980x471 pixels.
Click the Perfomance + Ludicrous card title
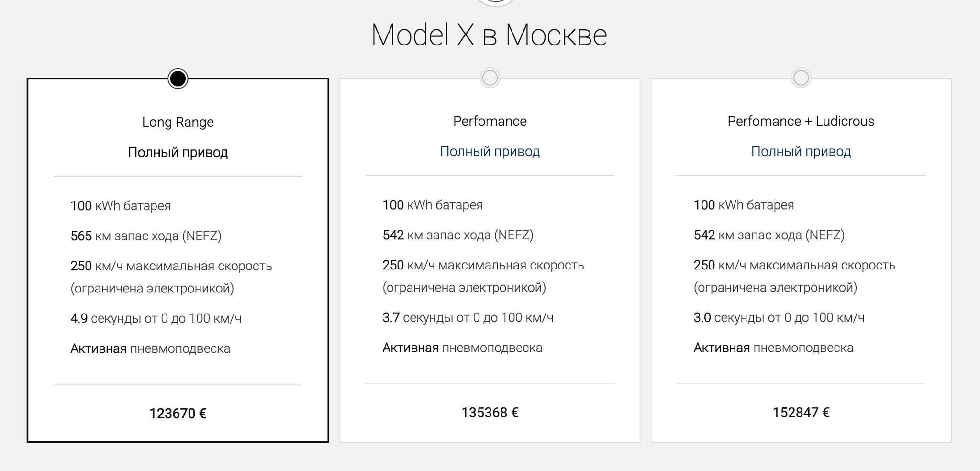click(x=801, y=121)
